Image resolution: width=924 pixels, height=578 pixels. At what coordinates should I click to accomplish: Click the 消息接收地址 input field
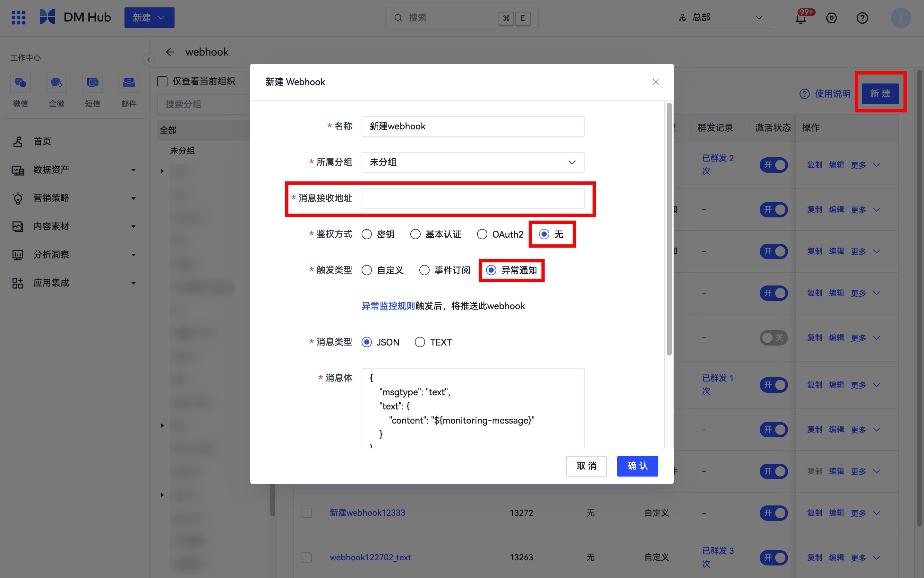click(473, 198)
